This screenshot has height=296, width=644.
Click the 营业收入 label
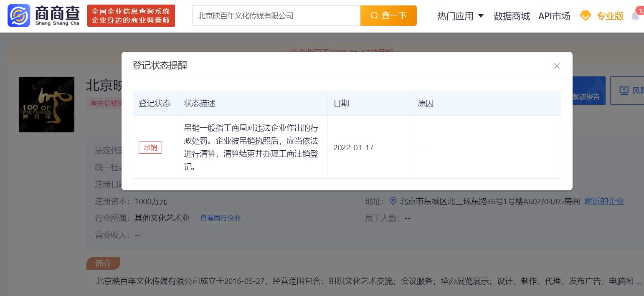[x=113, y=235]
